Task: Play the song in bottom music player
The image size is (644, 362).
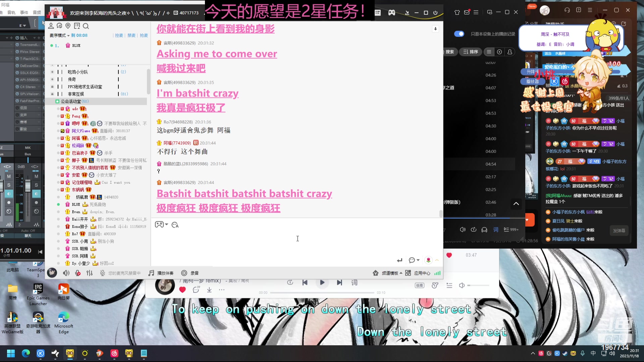Action: pyautogui.click(x=322, y=283)
